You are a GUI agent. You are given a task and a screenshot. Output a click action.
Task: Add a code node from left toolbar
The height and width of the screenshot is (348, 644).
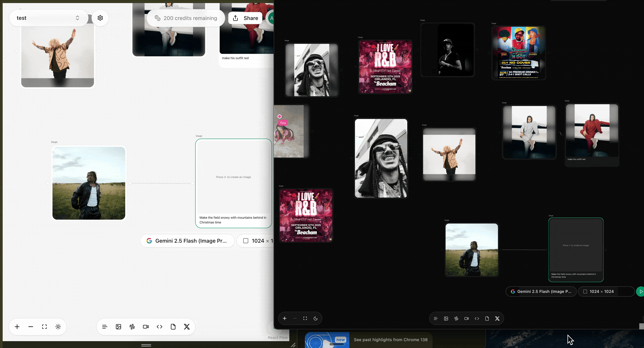tap(159, 327)
